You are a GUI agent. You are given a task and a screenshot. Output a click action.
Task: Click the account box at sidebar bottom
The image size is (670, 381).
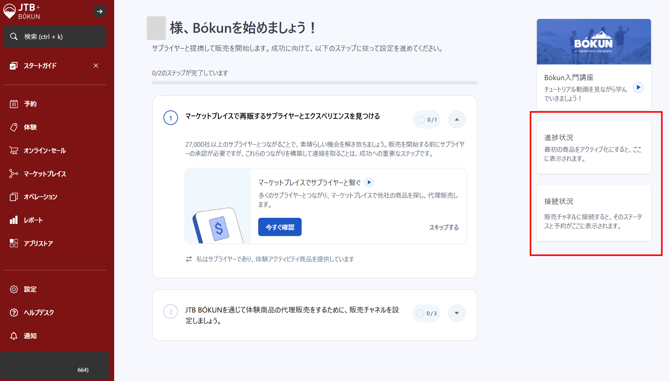[x=55, y=365]
